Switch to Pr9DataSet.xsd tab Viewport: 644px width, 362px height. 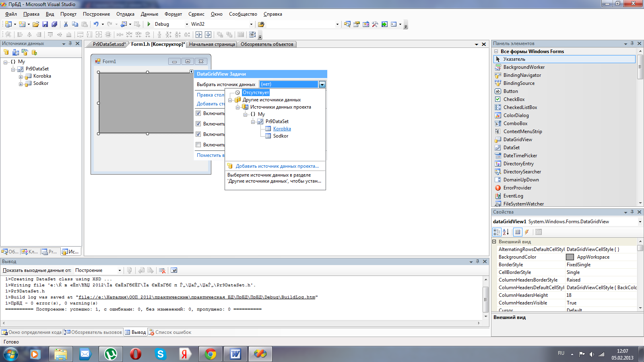pyautogui.click(x=109, y=44)
